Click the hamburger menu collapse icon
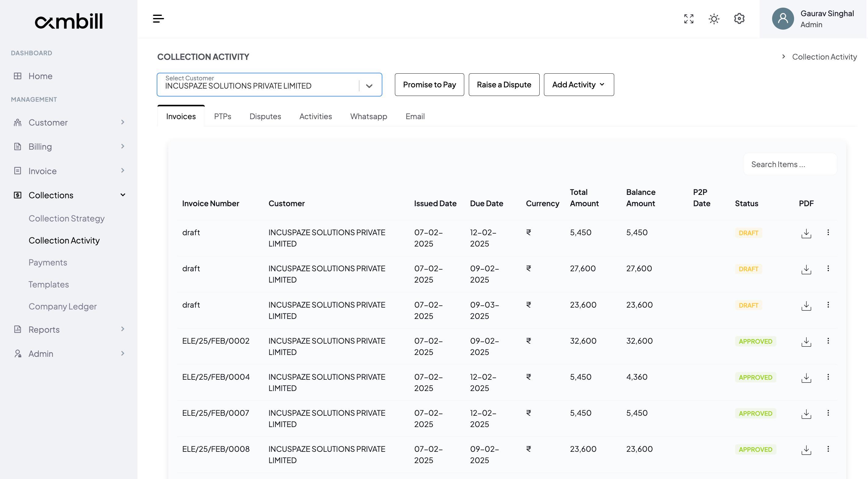This screenshot has width=868, height=479. (x=158, y=19)
